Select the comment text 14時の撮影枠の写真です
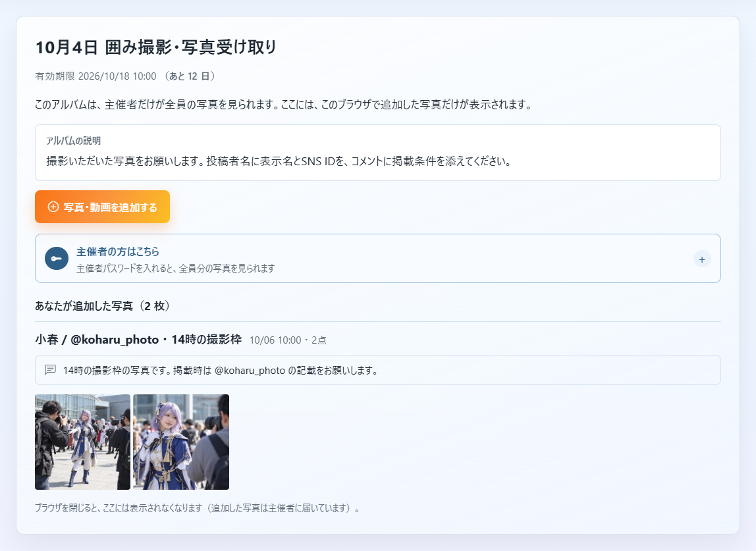Viewport: 756px width, 551px height. pyautogui.click(x=117, y=370)
